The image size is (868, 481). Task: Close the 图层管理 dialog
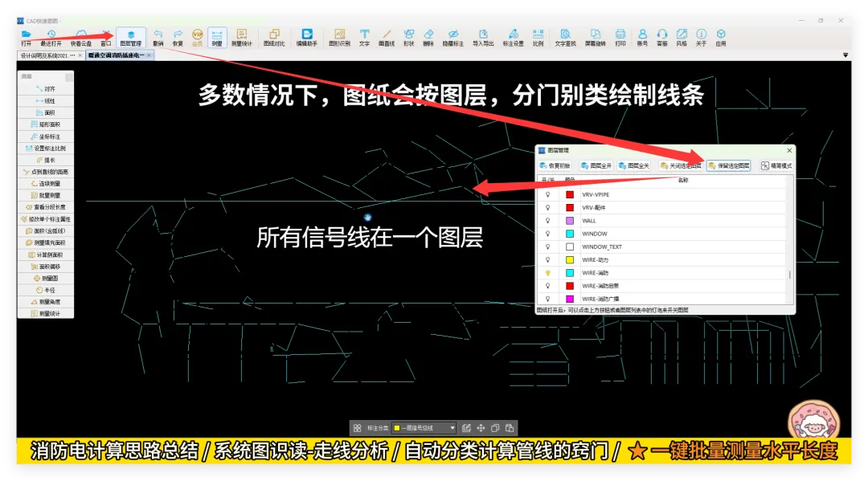coord(789,150)
